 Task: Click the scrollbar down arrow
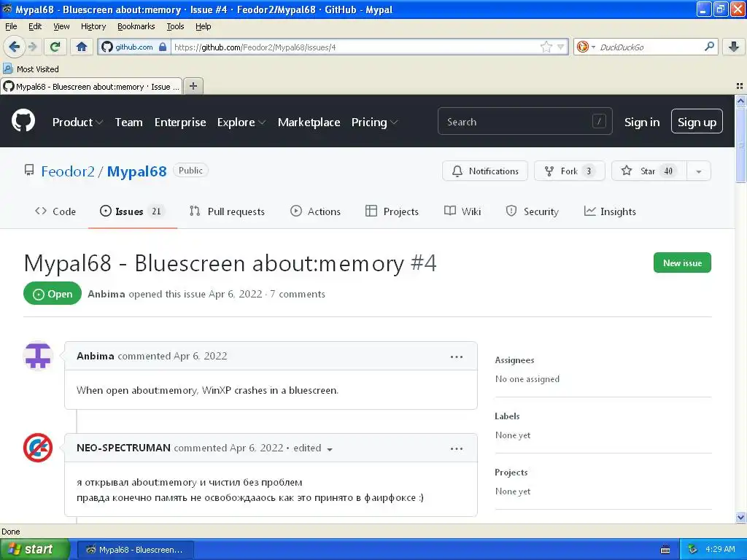coord(740,517)
